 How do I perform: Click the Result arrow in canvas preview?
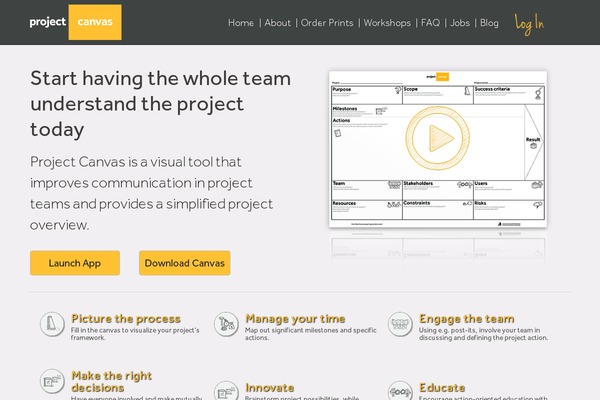[534, 142]
